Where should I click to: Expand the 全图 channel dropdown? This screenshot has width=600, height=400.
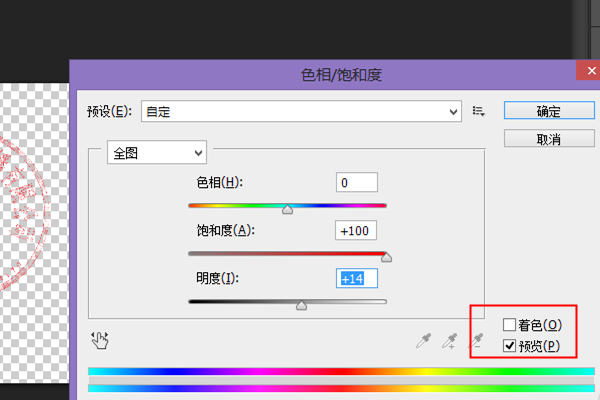click(x=157, y=153)
